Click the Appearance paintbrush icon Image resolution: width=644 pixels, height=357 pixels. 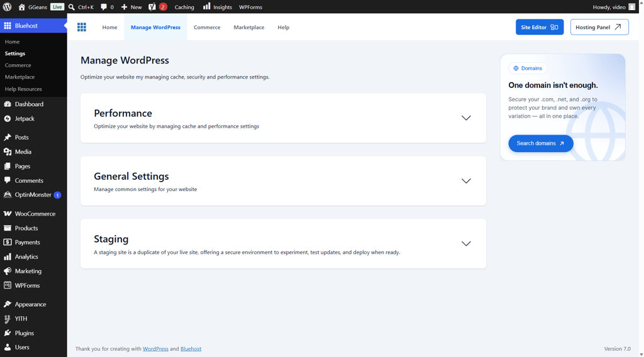point(8,304)
